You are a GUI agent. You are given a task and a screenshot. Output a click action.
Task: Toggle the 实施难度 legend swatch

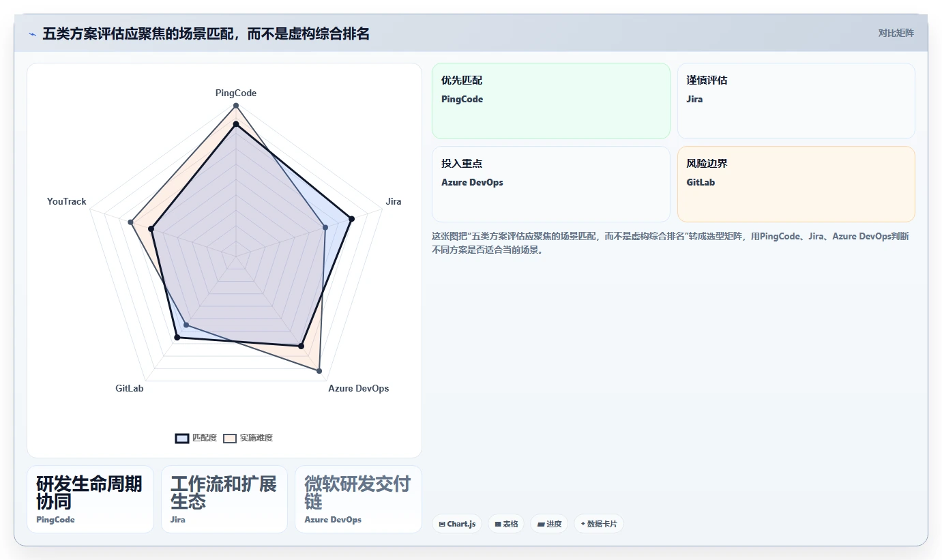(230, 438)
